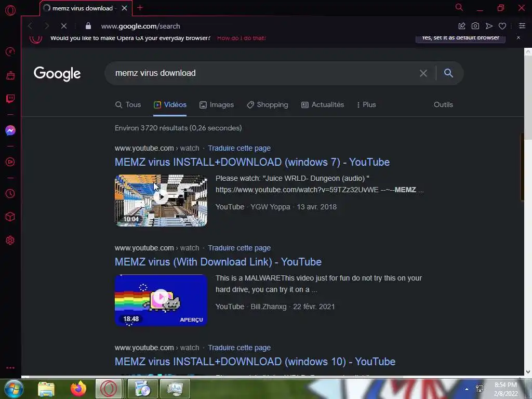The height and width of the screenshot is (399, 532).
Task: Open My Flow send icon
Action: pos(489,26)
